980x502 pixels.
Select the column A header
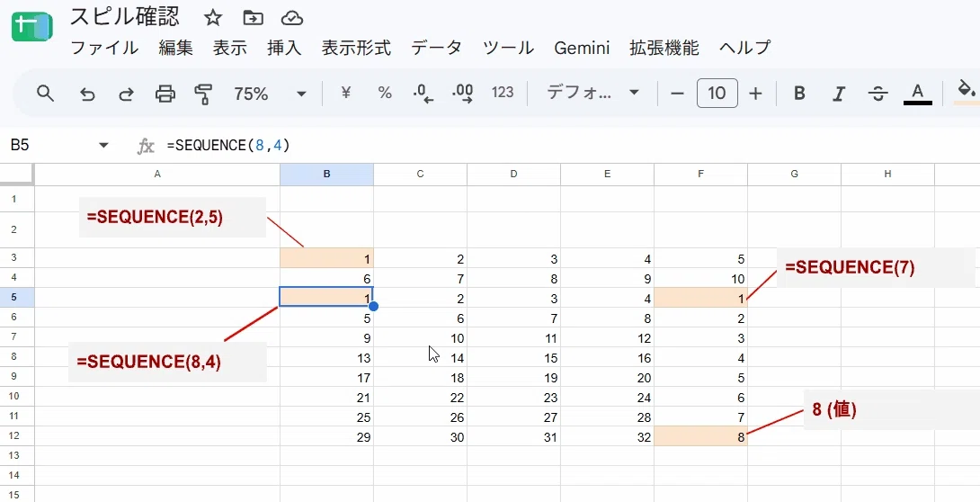point(157,175)
